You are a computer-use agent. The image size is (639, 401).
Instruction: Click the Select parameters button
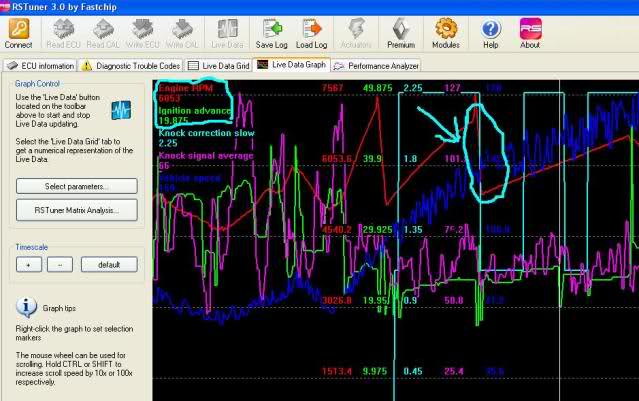coord(77,186)
